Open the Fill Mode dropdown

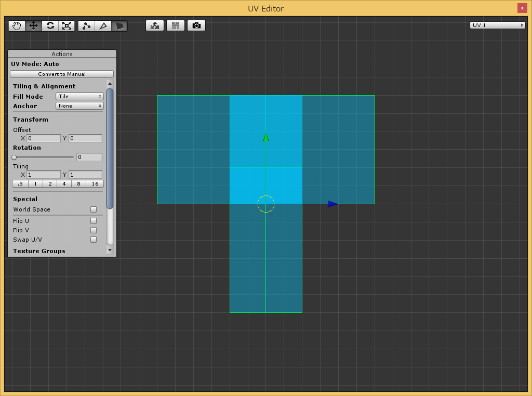tap(79, 96)
